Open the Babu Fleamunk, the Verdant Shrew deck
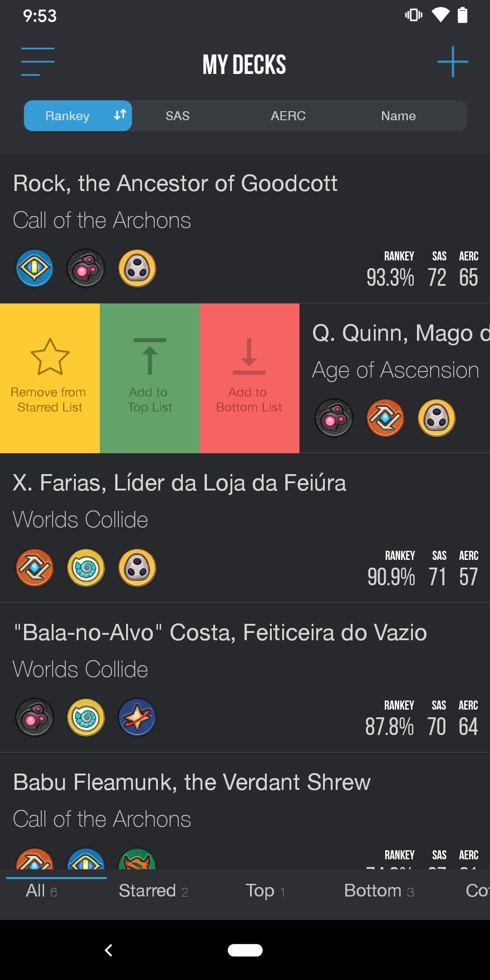 (245, 811)
